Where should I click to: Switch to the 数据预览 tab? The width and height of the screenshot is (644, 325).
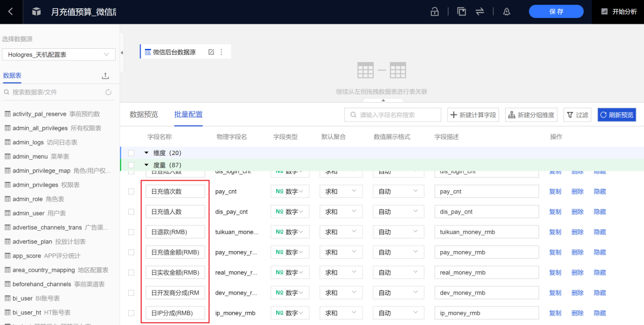[144, 114]
